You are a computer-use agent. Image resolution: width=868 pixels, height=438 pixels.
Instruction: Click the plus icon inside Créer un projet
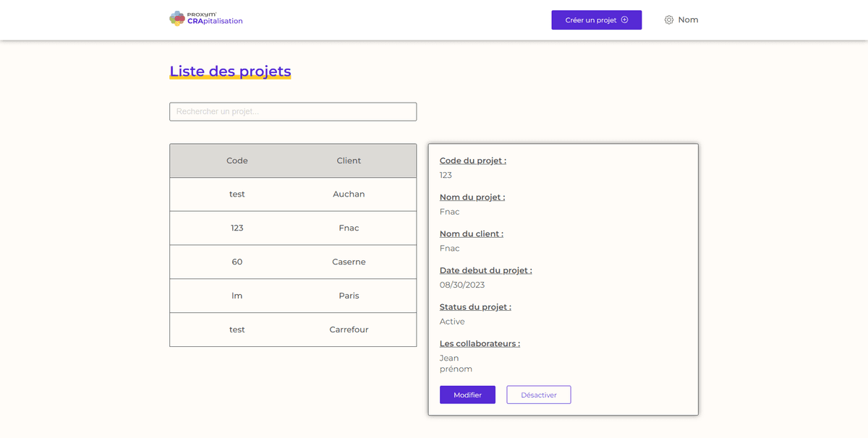625,20
